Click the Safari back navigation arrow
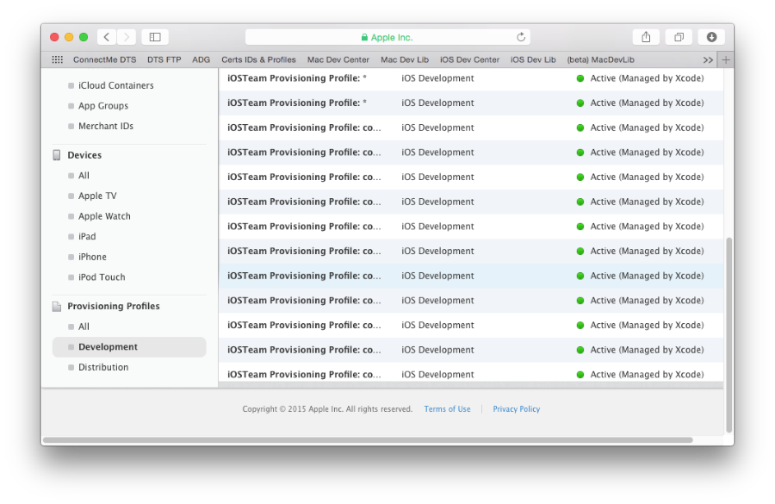775x504 pixels. point(108,37)
